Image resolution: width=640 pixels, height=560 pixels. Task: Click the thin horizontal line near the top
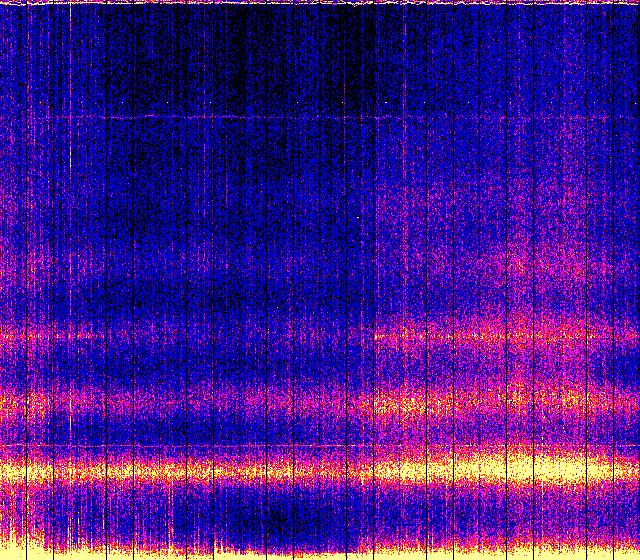(300, 118)
